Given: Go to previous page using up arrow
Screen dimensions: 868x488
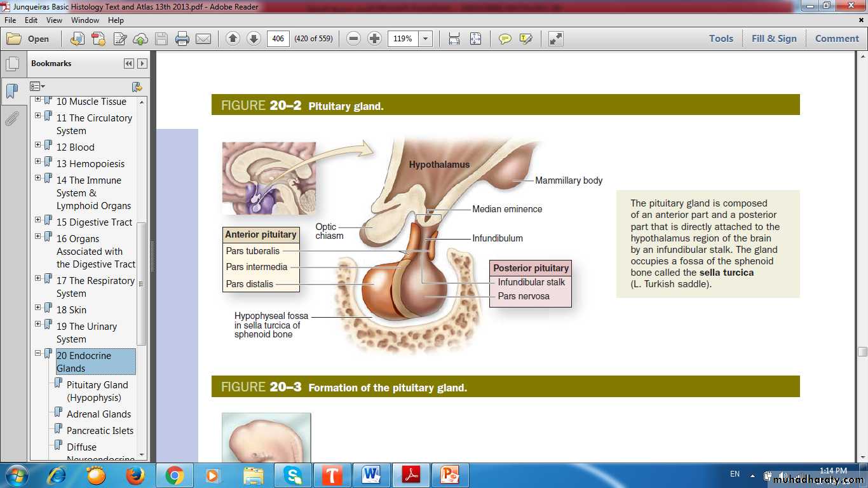Looking at the screenshot, I should [233, 39].
